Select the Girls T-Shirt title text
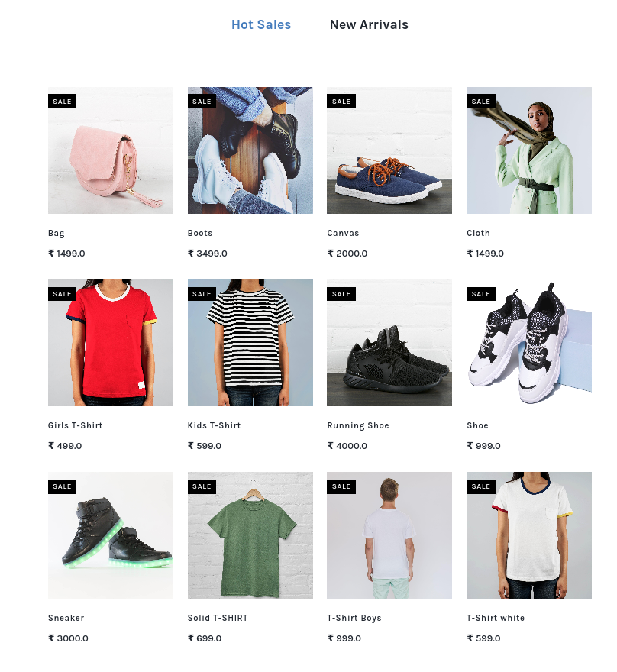 [x=75, y=425]
